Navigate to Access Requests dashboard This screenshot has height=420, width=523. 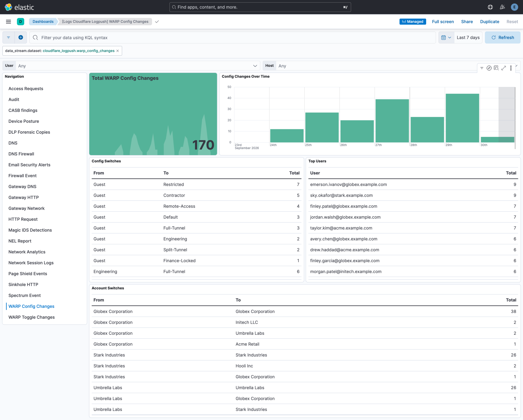[x=26, y=89]
